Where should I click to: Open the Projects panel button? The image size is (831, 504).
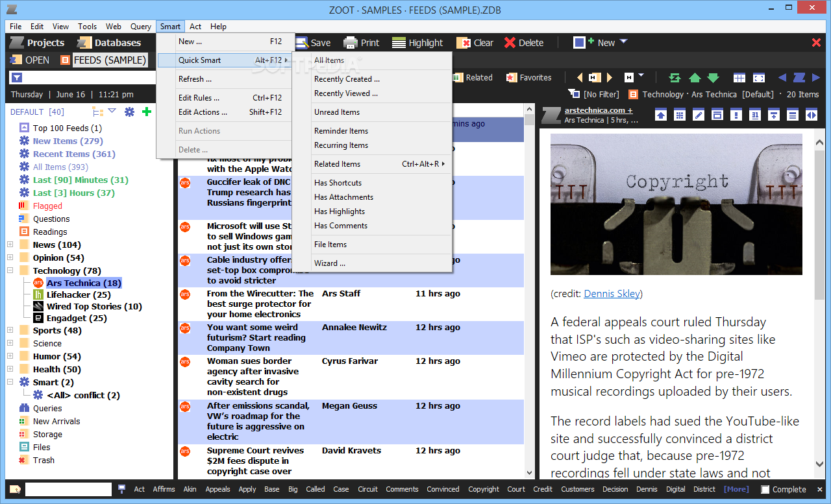pyautogui.click(x=38, y=43)
